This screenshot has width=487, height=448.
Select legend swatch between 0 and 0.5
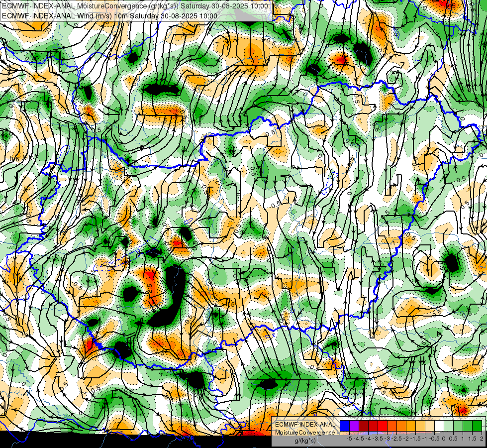tap(449, 426)
